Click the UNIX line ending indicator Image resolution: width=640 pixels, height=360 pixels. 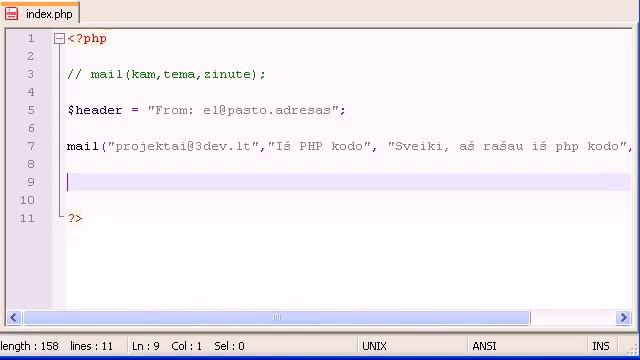[374, 346]
